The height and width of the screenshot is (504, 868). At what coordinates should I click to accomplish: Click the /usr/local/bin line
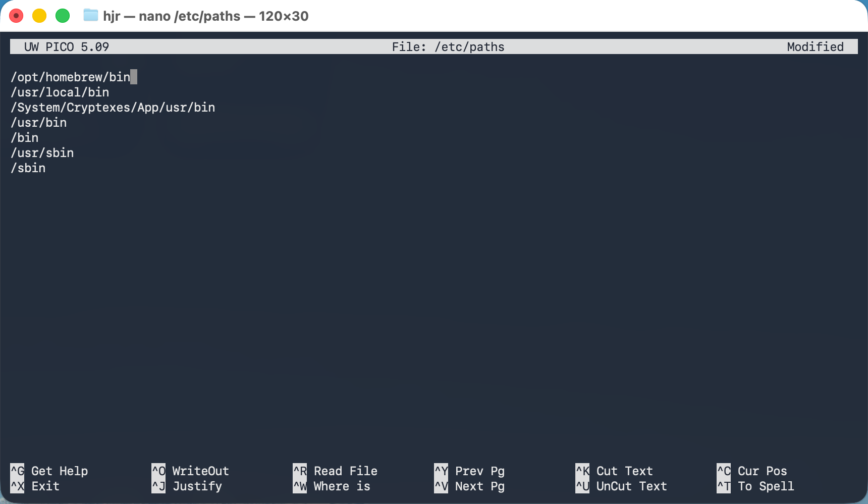(60, 92)
